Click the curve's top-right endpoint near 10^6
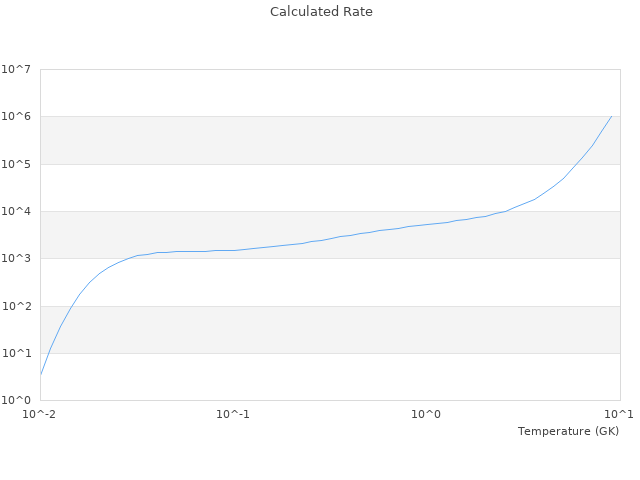 (611, 116)
